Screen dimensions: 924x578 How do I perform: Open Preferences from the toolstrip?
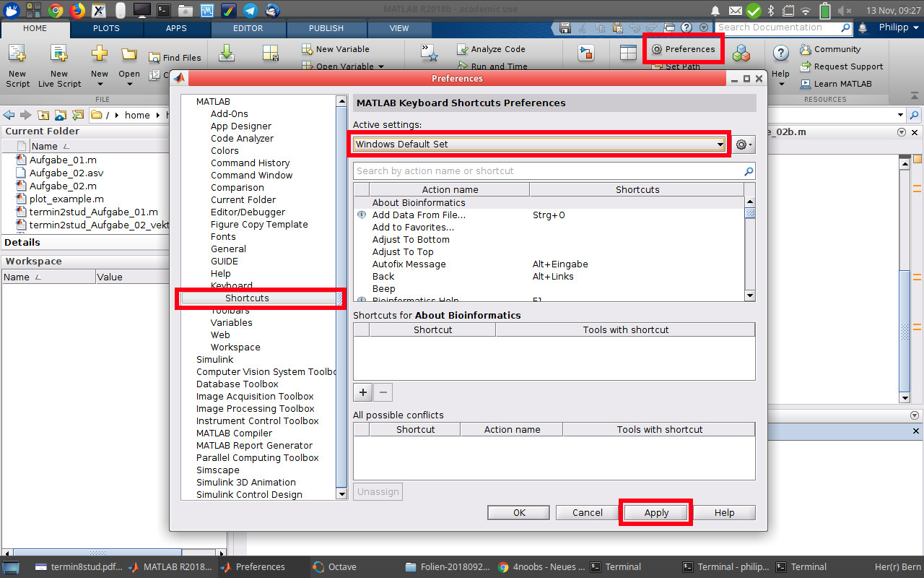click(682, 49)
